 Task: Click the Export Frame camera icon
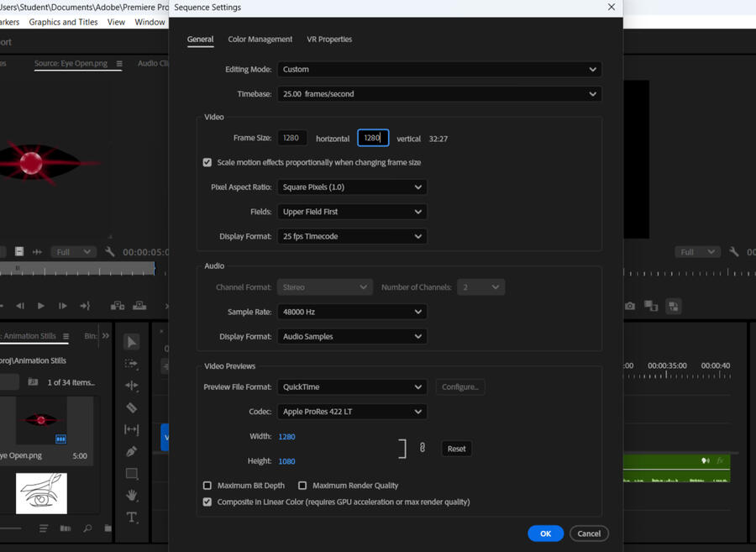tap(629, 306)
